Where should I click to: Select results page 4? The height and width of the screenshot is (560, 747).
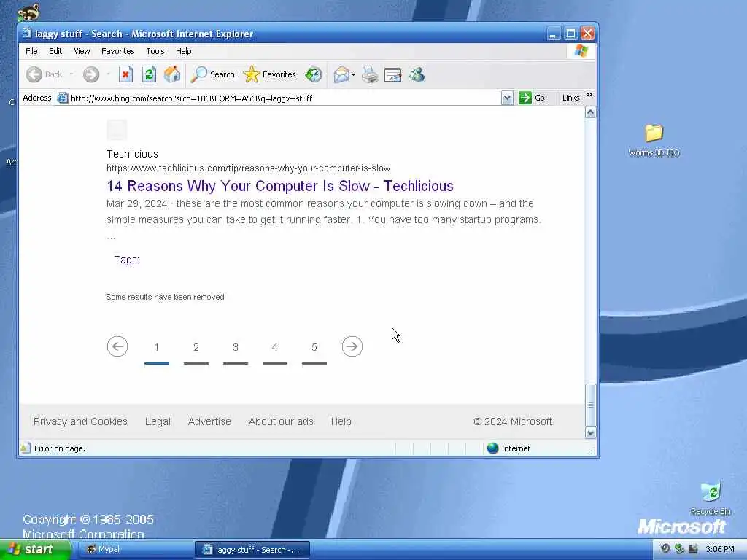(275, 348)
